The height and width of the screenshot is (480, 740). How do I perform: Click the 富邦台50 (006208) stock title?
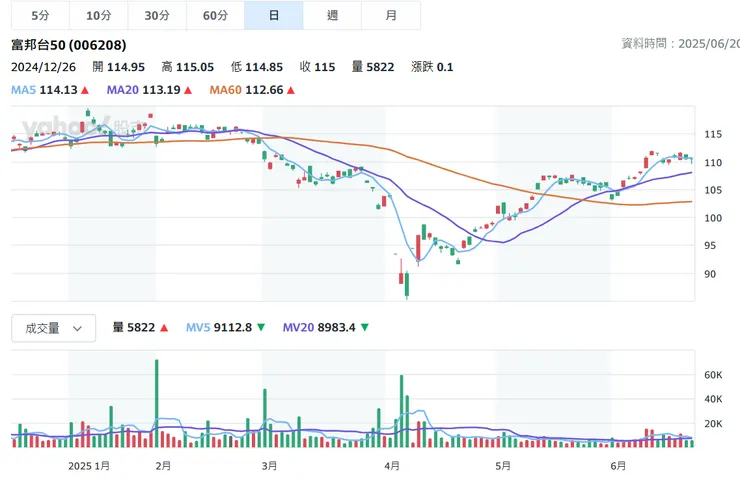(x=68, y=45)
